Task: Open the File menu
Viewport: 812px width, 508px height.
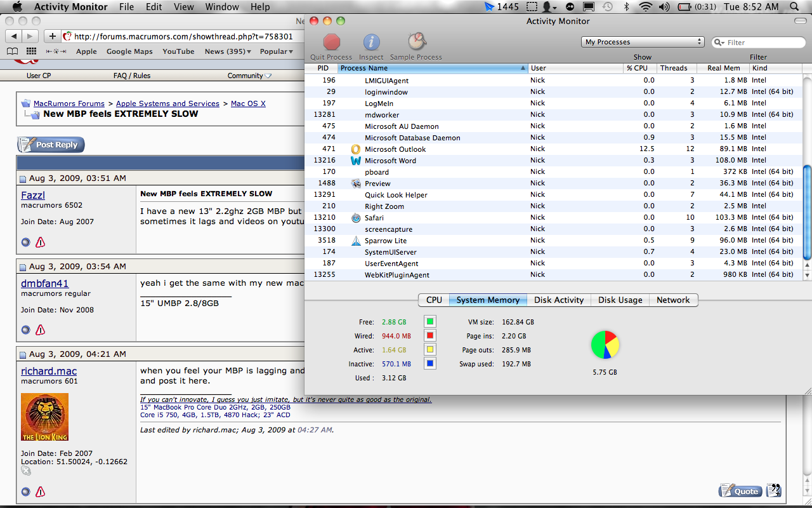Action: click(x=127, y=7)
